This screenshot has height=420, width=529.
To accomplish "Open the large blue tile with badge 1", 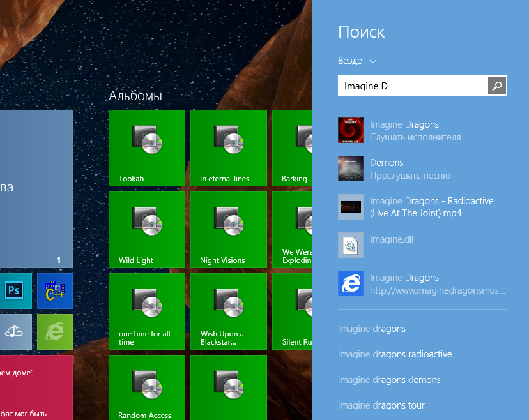I will [36, 189].
